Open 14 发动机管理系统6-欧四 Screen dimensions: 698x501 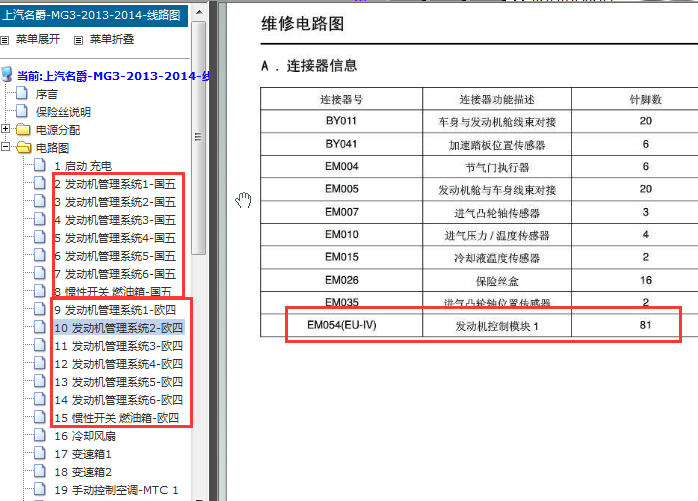[118, 400]
